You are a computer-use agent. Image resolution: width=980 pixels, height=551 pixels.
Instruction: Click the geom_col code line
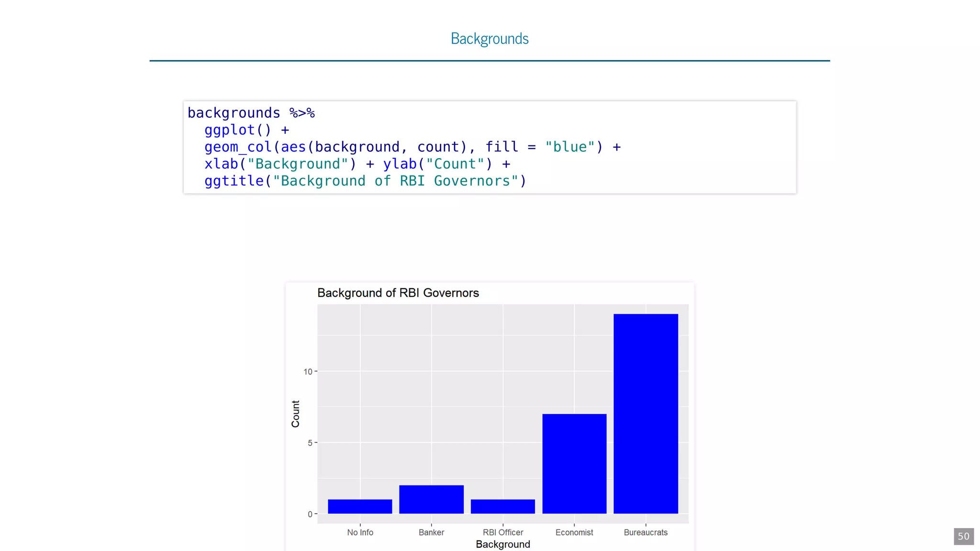[x=412, y=147]
